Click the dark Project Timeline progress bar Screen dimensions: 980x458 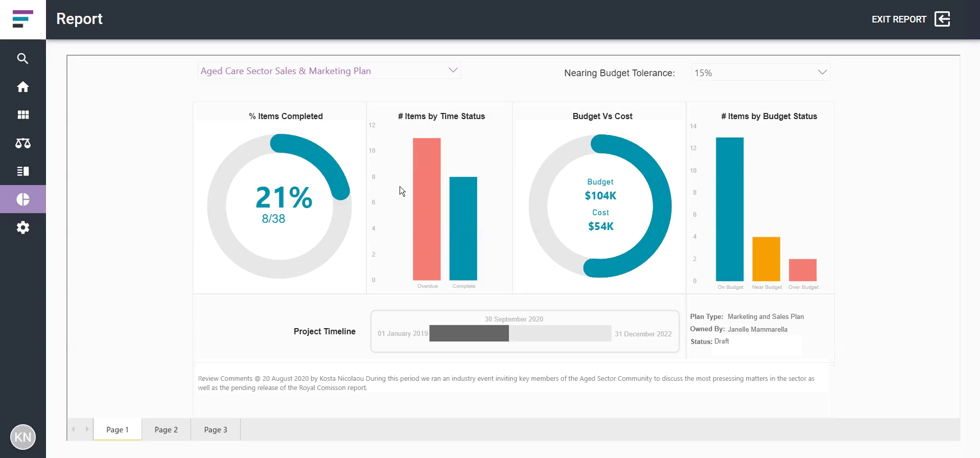pos(469,333)
